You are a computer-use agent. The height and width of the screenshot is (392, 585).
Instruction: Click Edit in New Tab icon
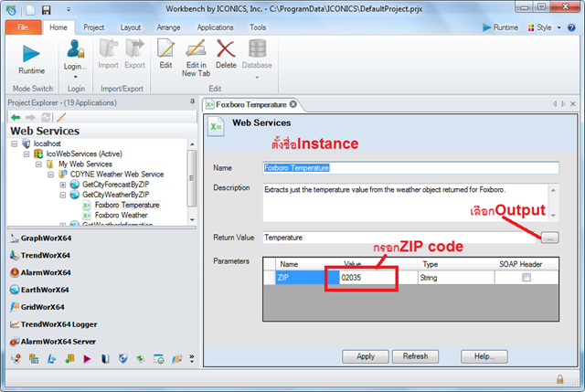coord(196,48)
